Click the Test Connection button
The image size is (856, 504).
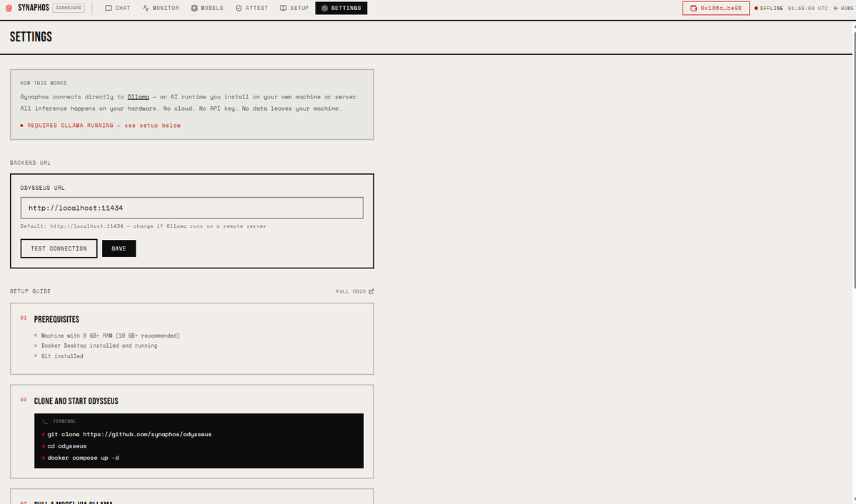pyautogui.click(x=59, y=248)
